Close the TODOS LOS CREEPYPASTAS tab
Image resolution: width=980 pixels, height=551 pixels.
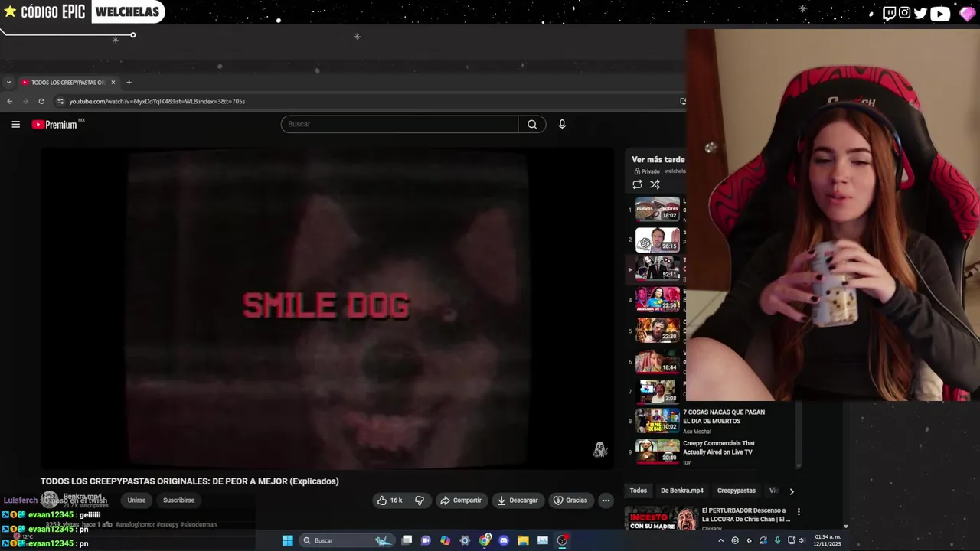(x=113, y=82)
